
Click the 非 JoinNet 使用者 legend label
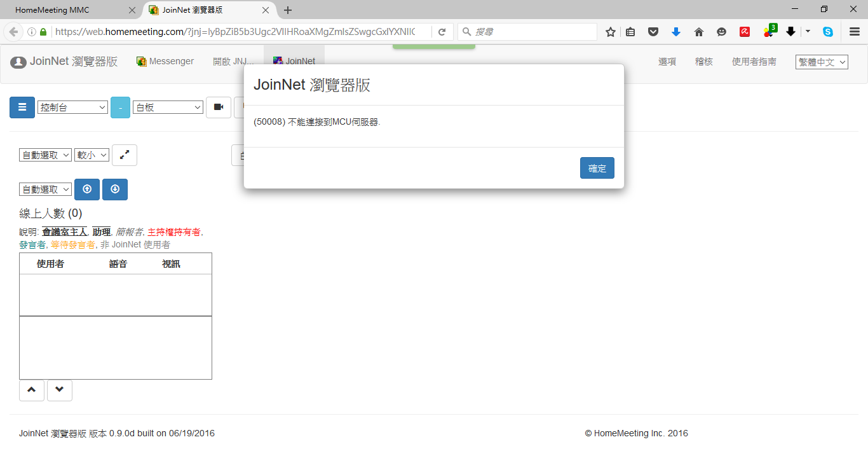point(135,244)
